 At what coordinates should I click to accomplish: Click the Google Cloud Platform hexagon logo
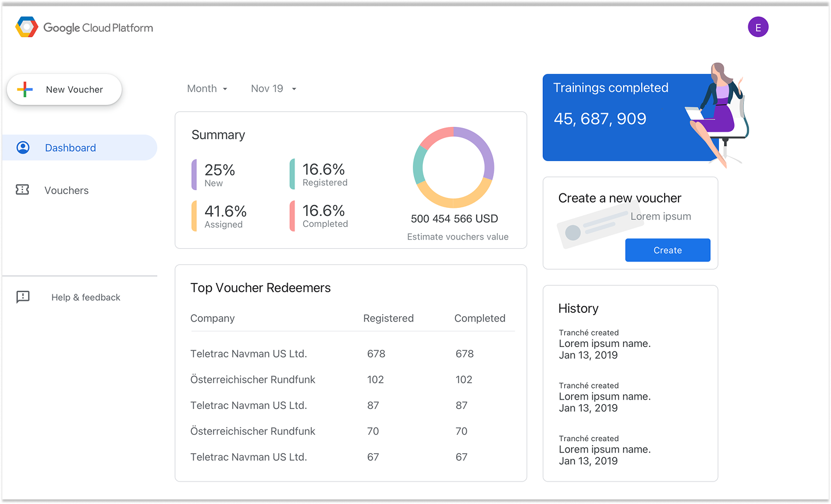(x=27, y=27)
